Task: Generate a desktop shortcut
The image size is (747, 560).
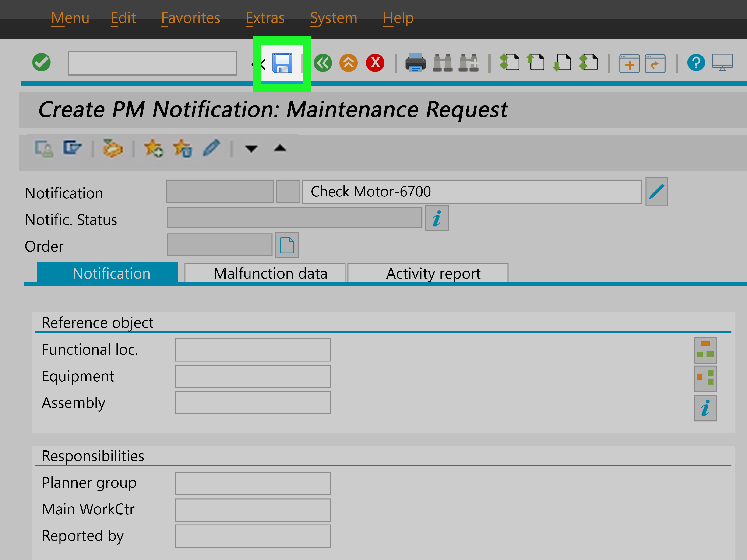Action: 655,63
